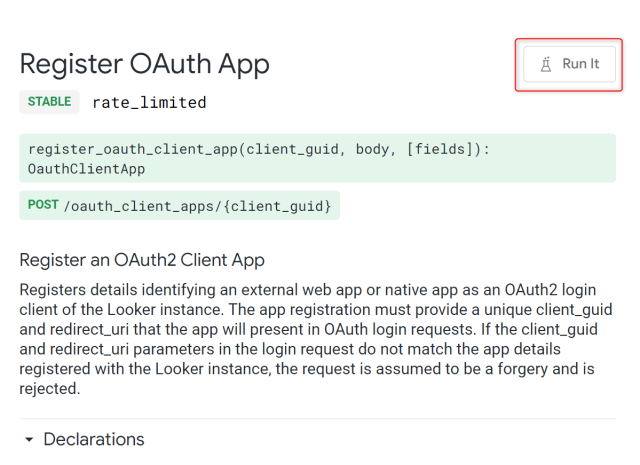Click the OauthClientApp return type
This screenshot has width=640, height=465.
pos(86,169)
